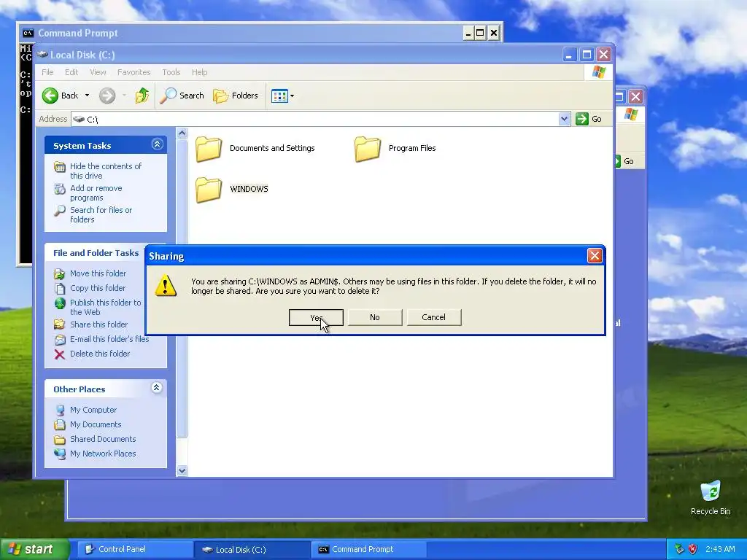Click the task pane vertical scrollbar thumb
747x560 pixels.
click(182, 288)
